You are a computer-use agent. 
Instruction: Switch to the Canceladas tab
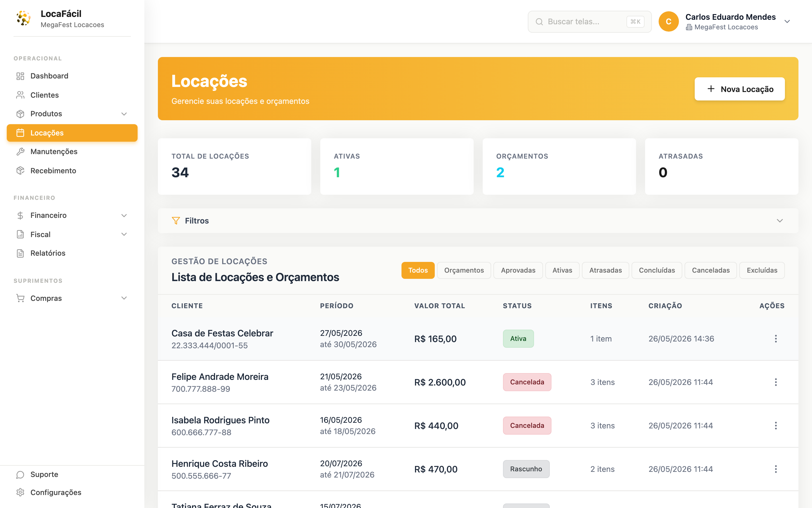[x=711, y=270]
